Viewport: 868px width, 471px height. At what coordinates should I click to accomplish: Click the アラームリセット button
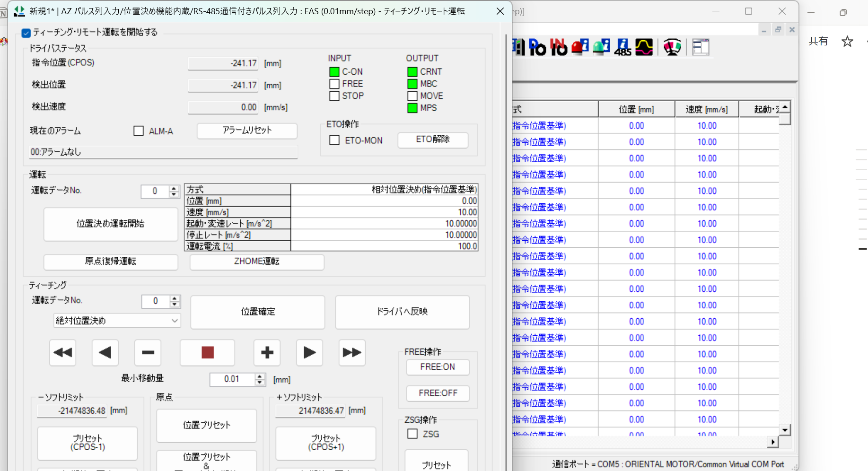click(247, 131)
